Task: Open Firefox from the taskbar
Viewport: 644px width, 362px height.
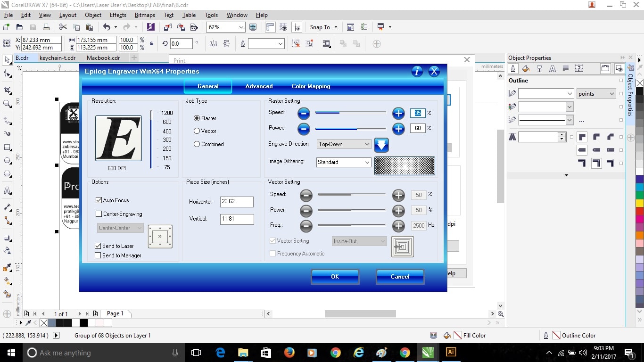Action: (x=289, y=352)
